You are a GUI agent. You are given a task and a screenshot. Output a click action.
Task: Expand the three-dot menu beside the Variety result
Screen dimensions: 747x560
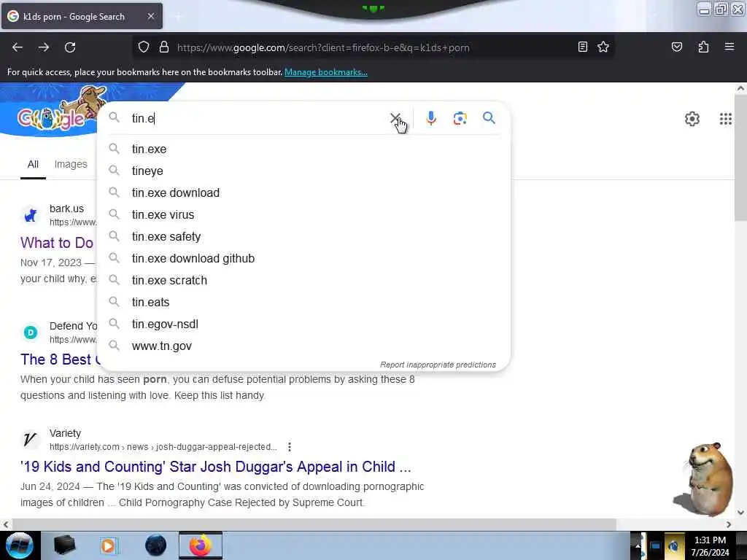[290, 447]
